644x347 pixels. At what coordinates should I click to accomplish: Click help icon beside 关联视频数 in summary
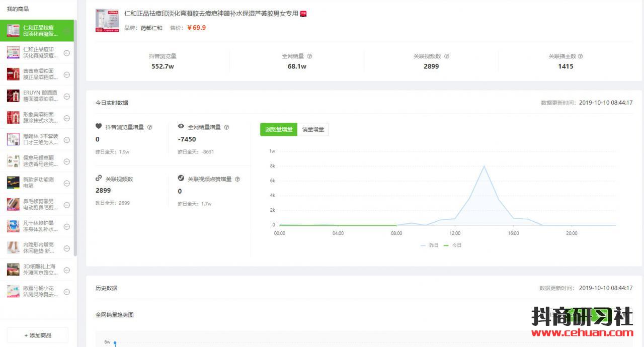point(446,56)
